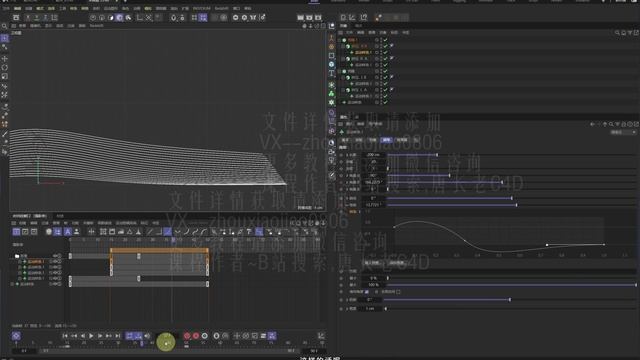The width and height of the screenshot is (640, 360).
Task: Click the blue icon at far left of playback bar
Action: (x=16, y=336)
